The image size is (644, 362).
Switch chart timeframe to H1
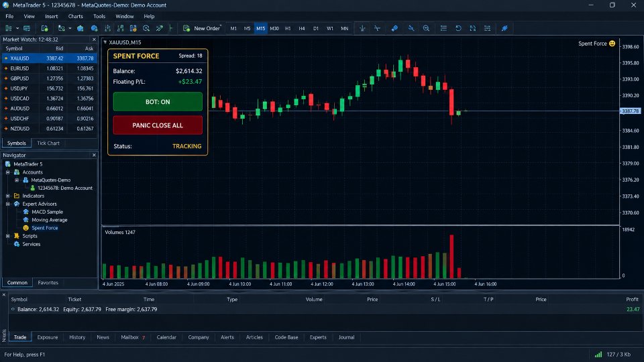(288, 28)
